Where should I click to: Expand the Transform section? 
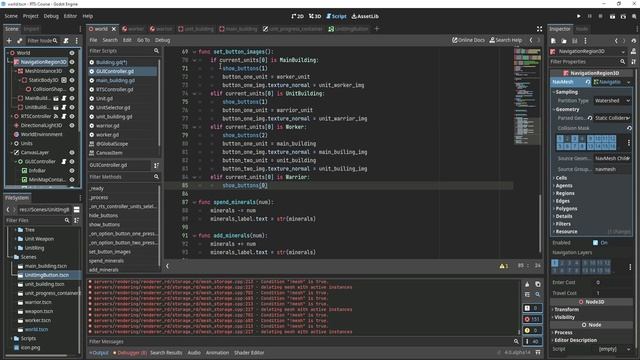(x=565, y=309)
